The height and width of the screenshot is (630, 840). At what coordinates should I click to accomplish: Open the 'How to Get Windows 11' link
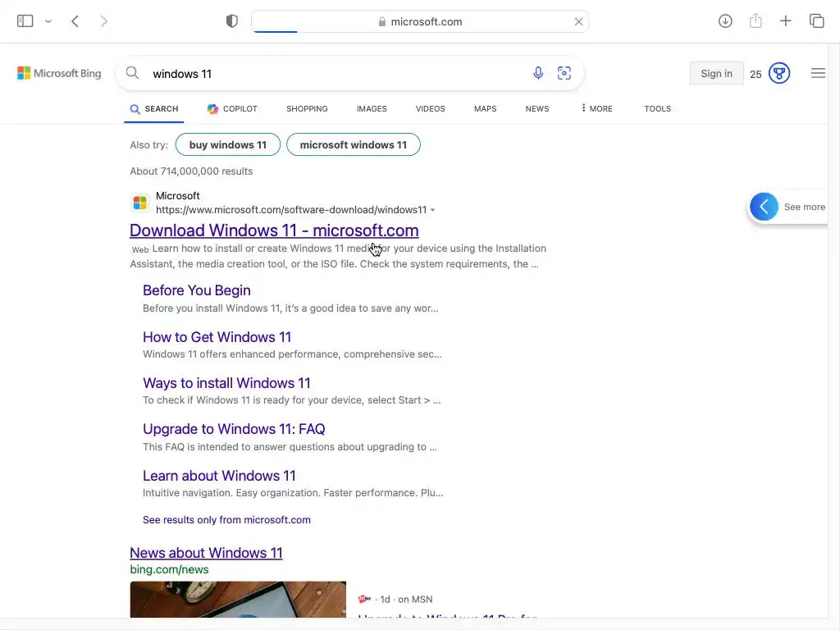[x=217, y=337]
